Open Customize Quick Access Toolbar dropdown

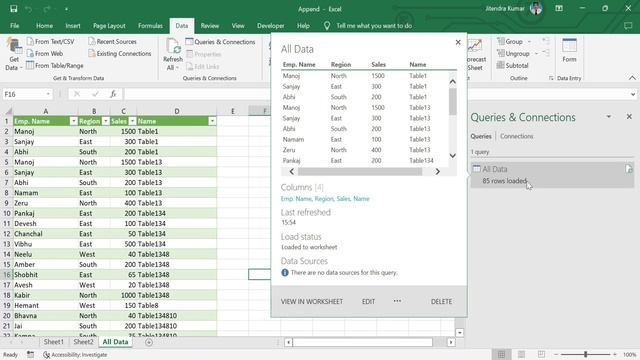point(66,9)
